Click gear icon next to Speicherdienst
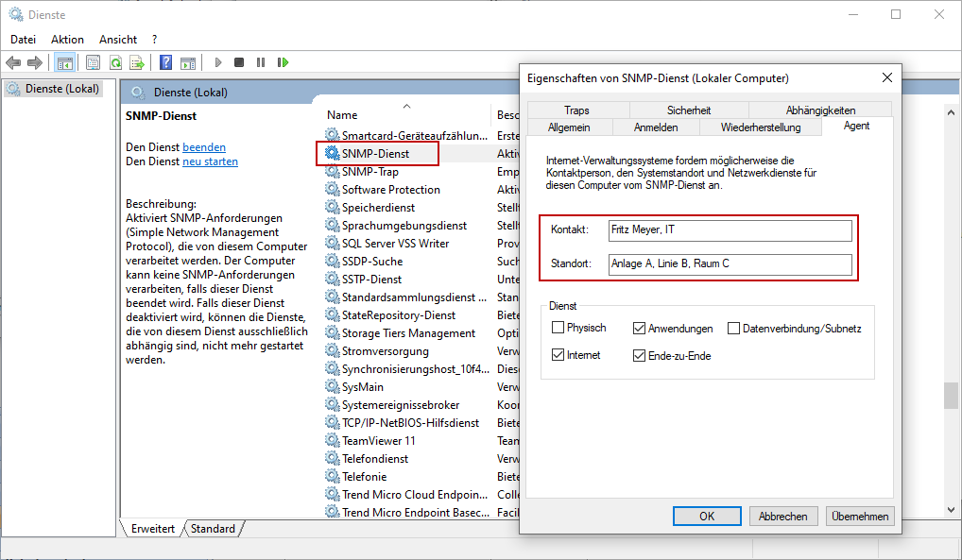This screenshot has height=560, width=962. point(332,208)
